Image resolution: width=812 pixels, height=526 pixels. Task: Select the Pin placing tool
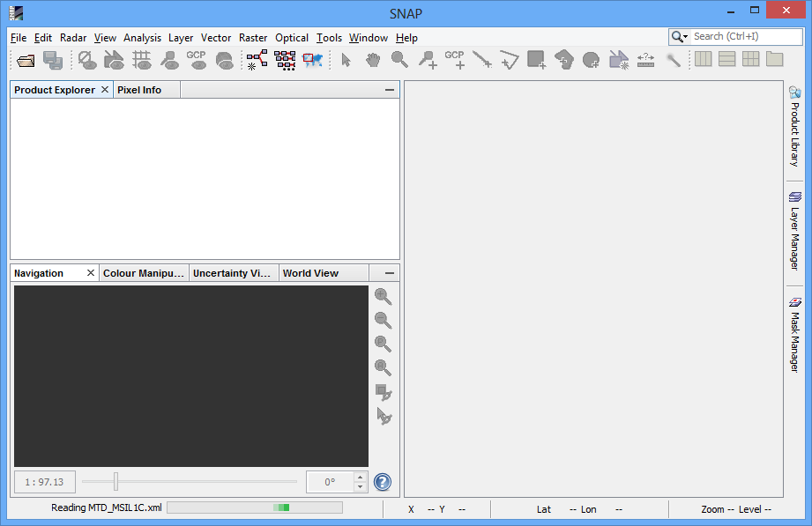click(428, 60)
